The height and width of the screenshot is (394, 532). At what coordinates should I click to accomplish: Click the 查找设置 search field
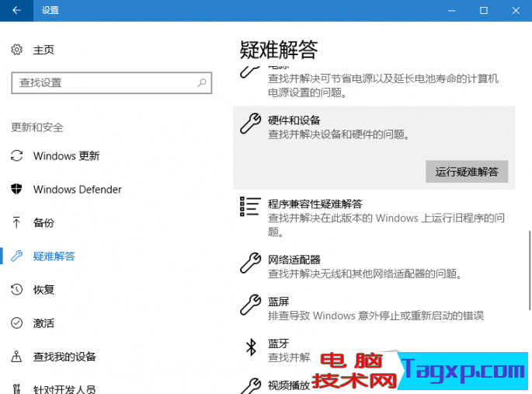[112, 83]
